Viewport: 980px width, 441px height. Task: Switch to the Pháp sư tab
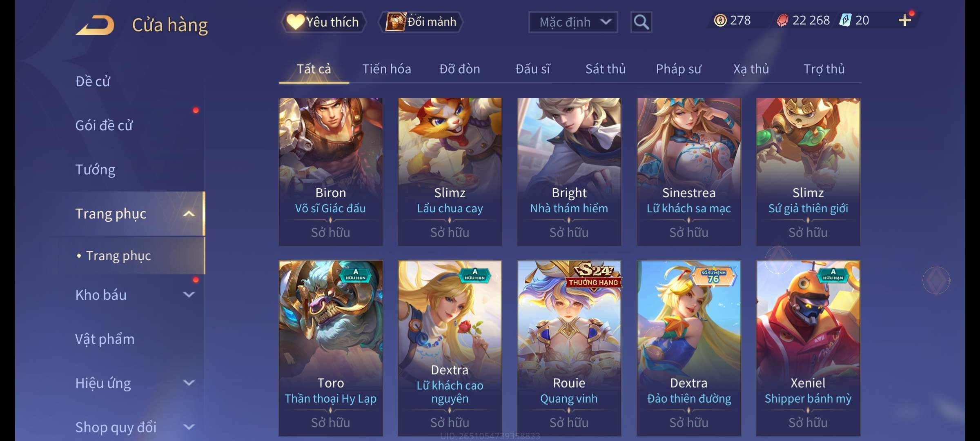[x=679, y=69]
